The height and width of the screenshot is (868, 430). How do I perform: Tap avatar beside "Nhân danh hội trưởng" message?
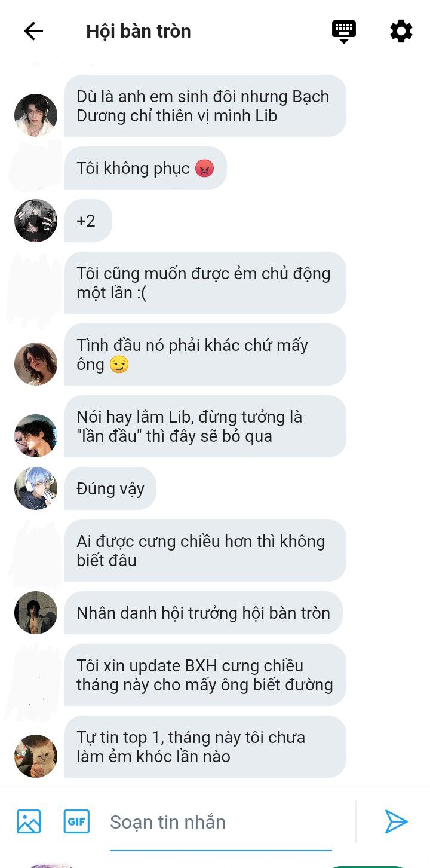click(x=36, y=613)
